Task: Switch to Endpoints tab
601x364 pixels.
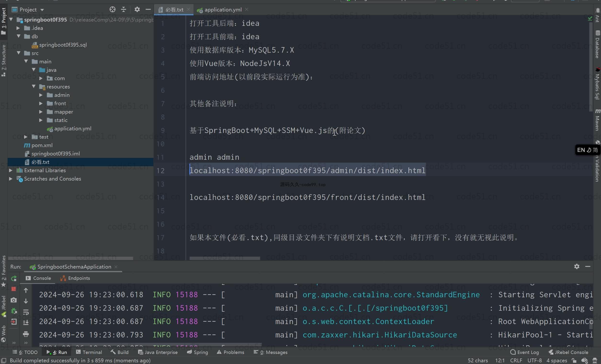Action: click(x=75, y=278)
